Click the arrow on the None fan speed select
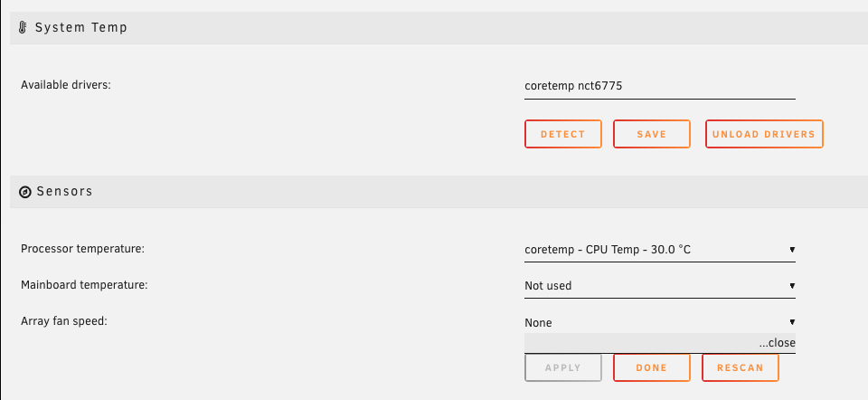Image resolution: width=868 pixels, height=400 pixels. [x=792, y=322]
